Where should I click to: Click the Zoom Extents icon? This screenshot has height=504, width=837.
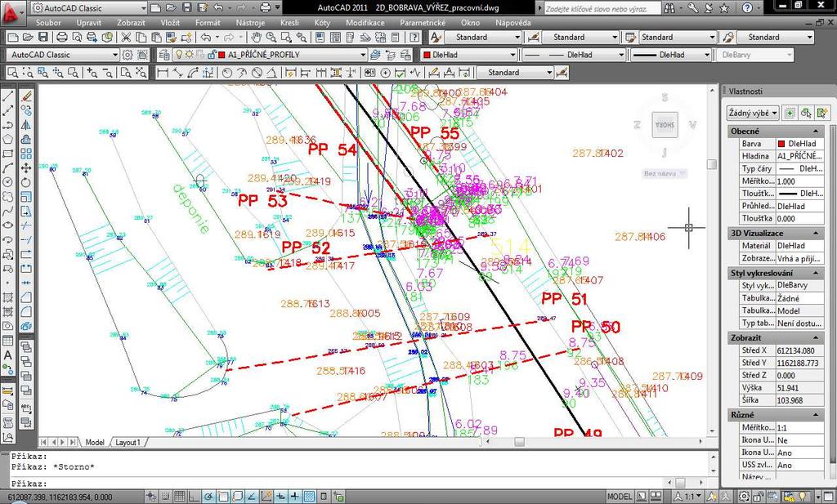coord(141,73)
